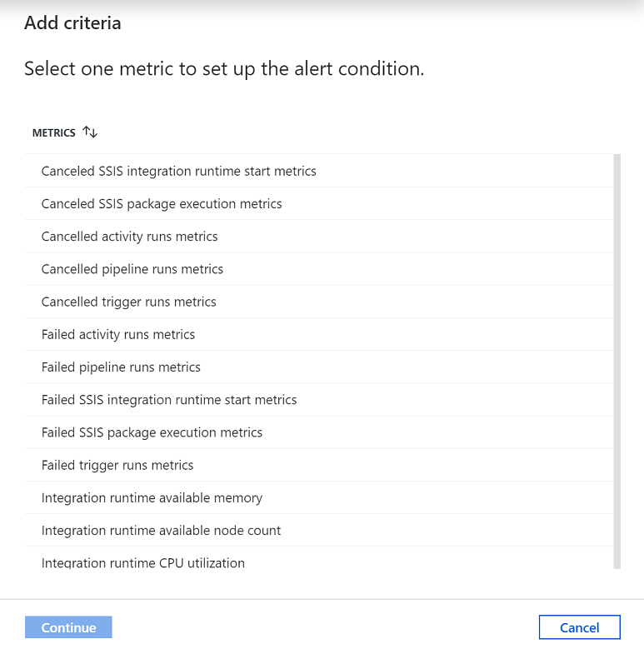Click the METRICS column header
Image resolution: width=644 pixels, height=654 pixels.
coord(53,132)
